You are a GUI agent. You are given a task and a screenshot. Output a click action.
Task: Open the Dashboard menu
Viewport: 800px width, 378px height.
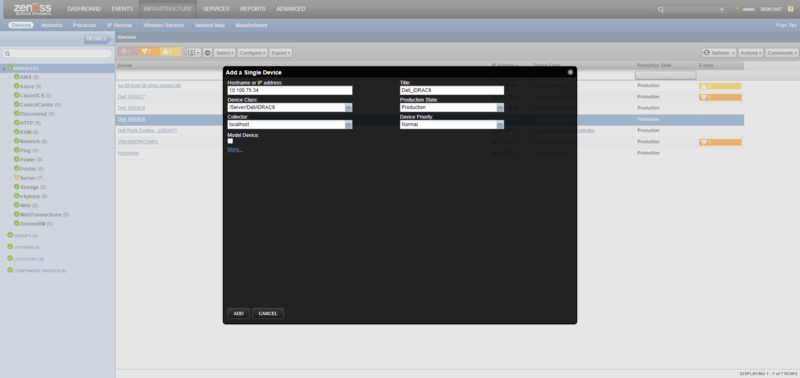pyautogui.click(x=84, y=9)
